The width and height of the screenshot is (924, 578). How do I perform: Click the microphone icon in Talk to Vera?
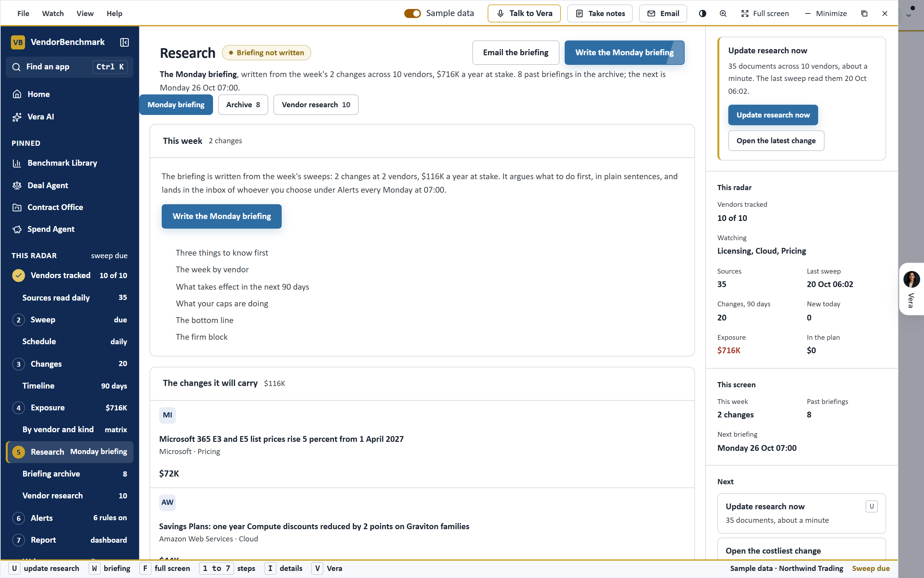(500, 13)
